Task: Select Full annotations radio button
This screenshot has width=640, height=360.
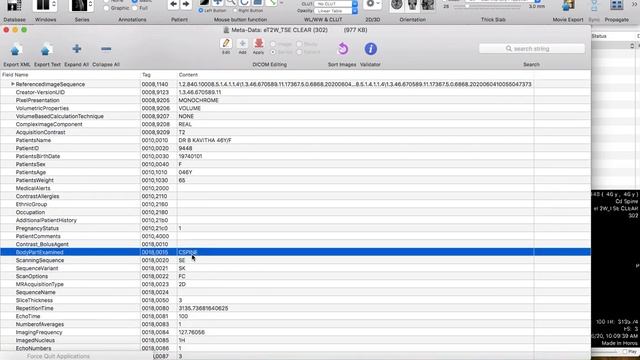Action: click(135, 8)
